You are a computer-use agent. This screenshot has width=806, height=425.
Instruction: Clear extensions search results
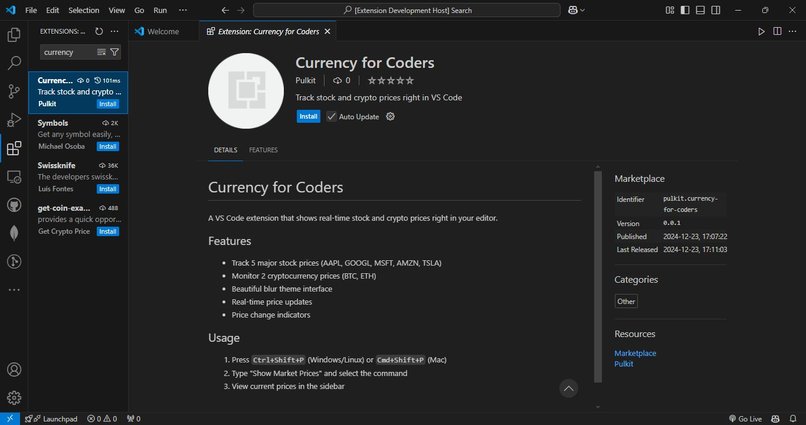[x=101, y=52]
